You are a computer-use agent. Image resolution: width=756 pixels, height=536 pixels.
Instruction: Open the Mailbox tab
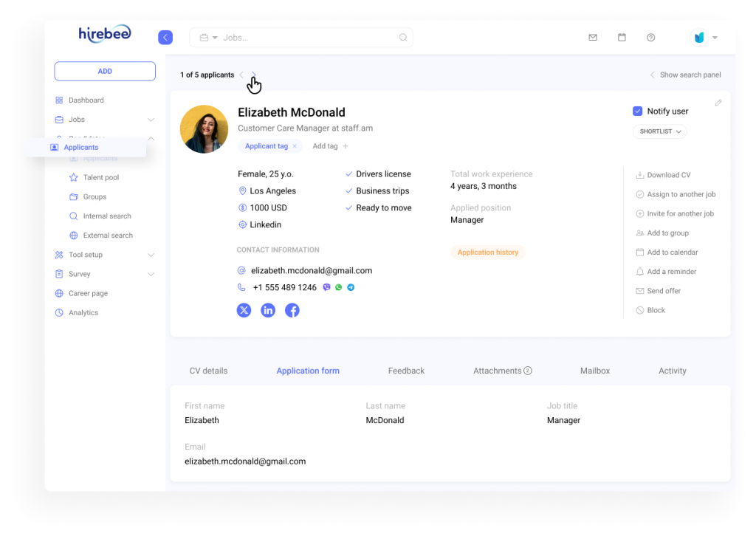[595, 370]
